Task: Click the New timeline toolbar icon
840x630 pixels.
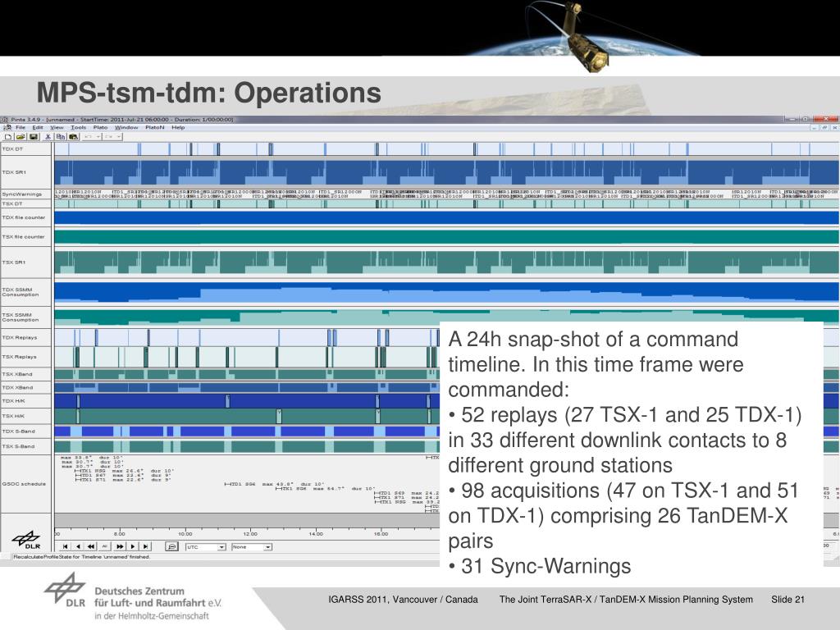Action: pyautogui.click(x=8, y=137)
